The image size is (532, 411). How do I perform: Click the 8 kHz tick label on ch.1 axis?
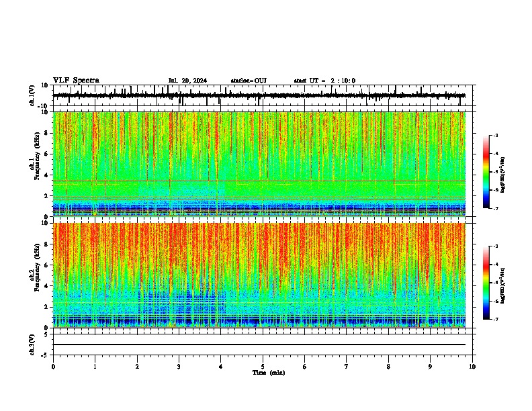46,133
